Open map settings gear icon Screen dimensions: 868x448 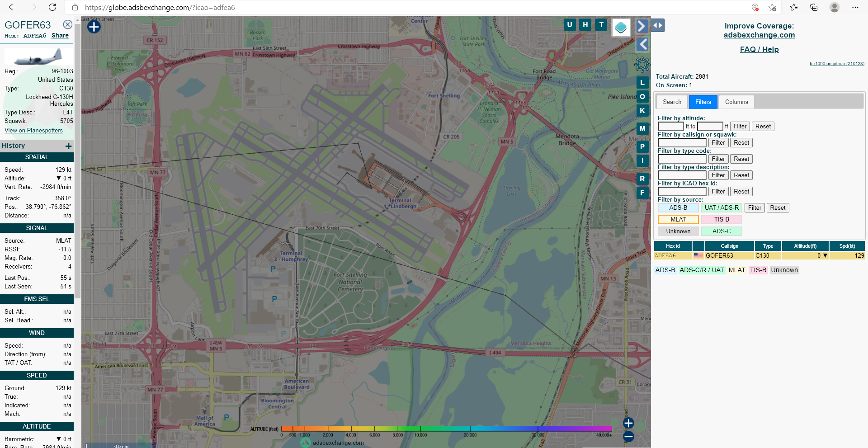(642, 65)
